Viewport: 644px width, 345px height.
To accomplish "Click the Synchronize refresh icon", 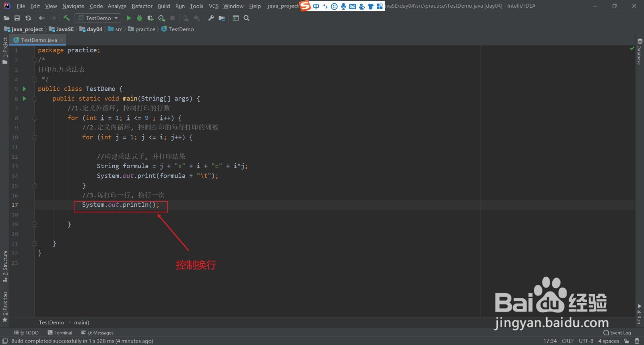I will (x=28, y=18).
